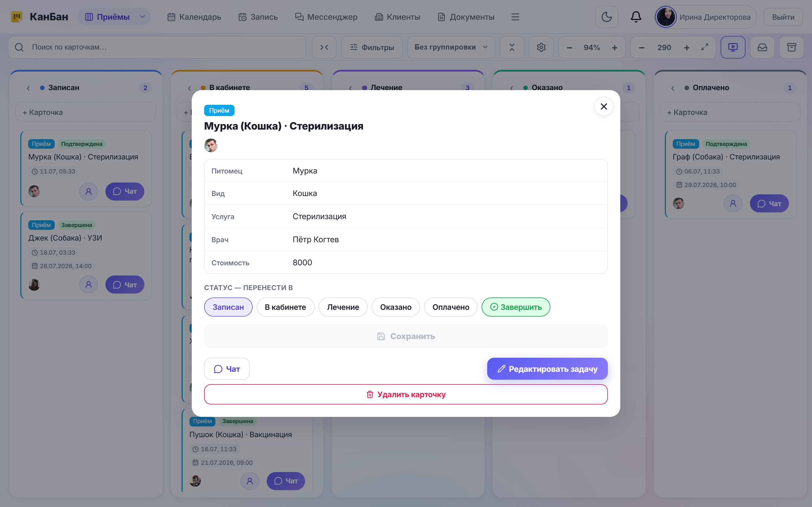Open hamburger menu in top navigation
This screenshot has height=507, width=812.
[x=515, y=17]
